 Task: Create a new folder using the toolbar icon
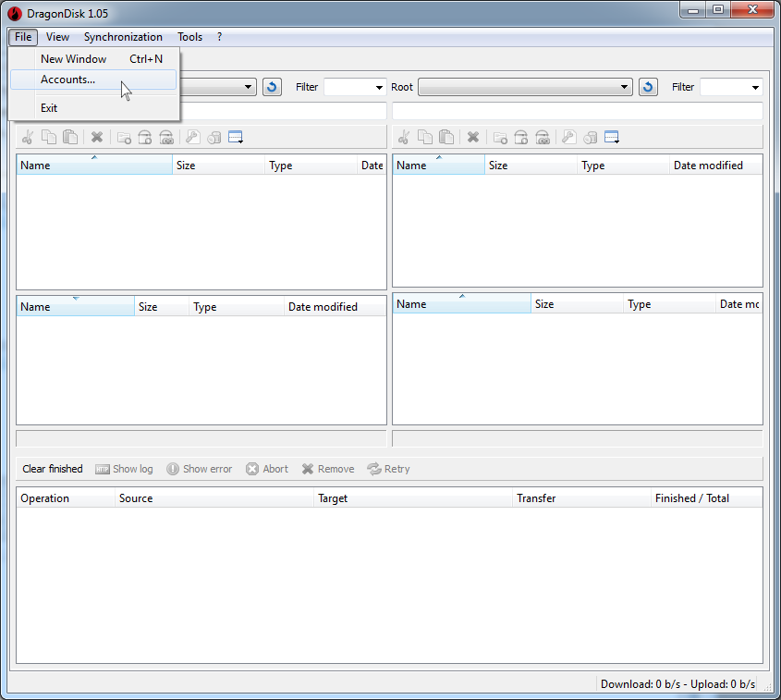[x=125, y=137]
